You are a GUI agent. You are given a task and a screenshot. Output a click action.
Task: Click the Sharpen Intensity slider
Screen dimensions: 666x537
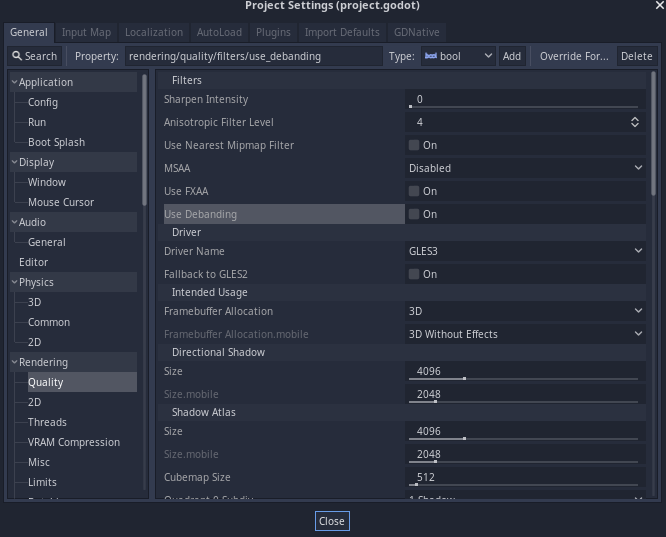pos(523,105)
